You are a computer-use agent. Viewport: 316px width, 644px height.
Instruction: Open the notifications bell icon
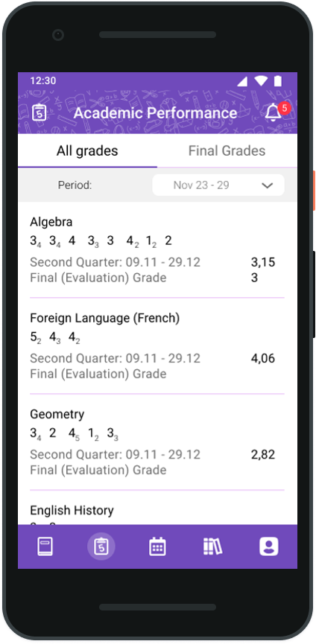[x=273, y=112]
